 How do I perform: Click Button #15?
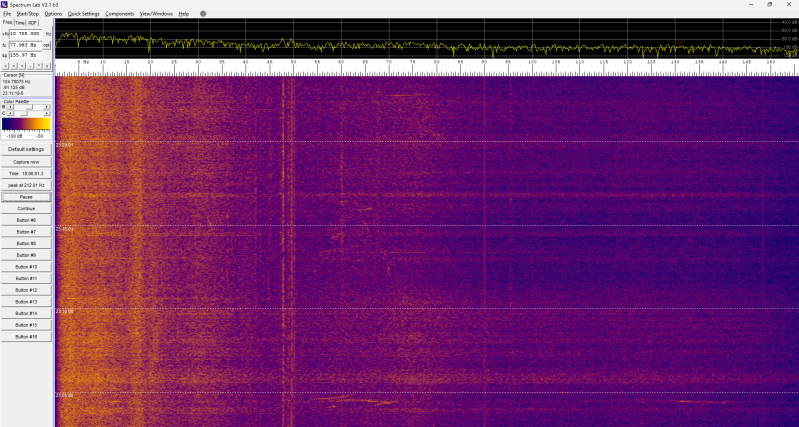pos(26,325)
